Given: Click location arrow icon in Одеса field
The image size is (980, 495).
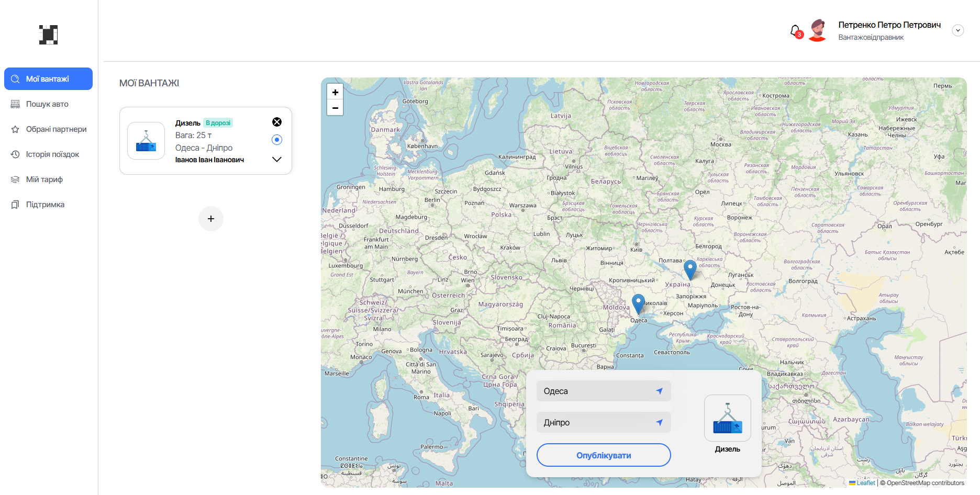Looking at the screenshot, I should click(659, 391).
